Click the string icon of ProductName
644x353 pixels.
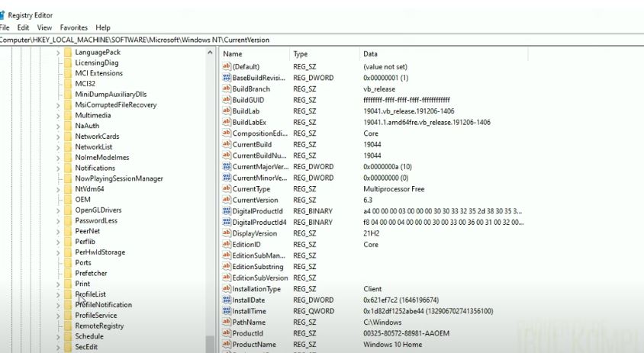click(227, 345)
